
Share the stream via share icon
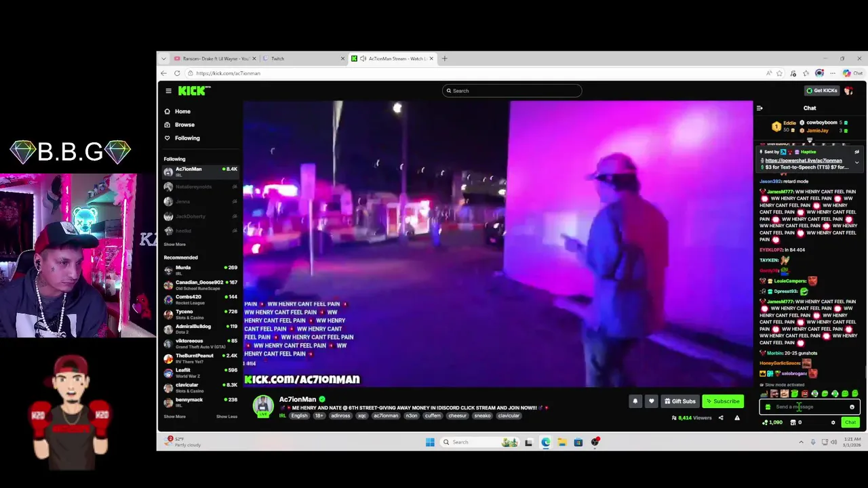coord(721,418)
